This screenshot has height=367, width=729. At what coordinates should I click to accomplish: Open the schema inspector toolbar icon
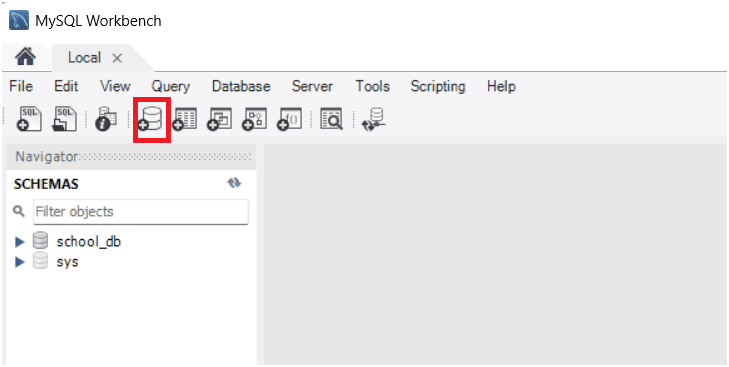106,119
